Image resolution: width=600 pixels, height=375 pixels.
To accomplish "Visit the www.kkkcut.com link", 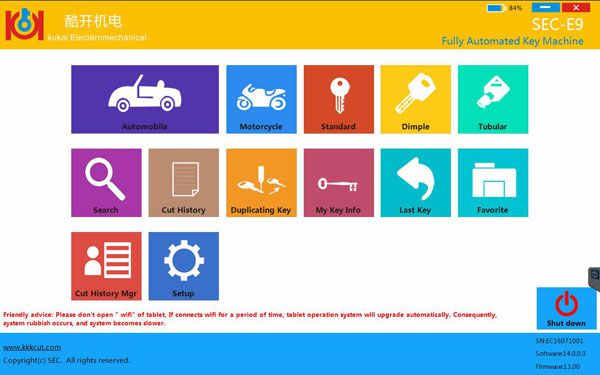I will pos(32,347).
